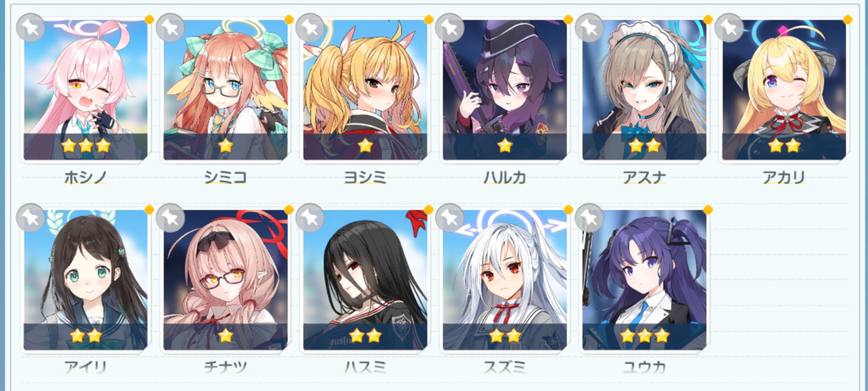Open ユウカ's three-star portrait
The height and width of the screenshot is (391, 868).
tap(644, 280)
